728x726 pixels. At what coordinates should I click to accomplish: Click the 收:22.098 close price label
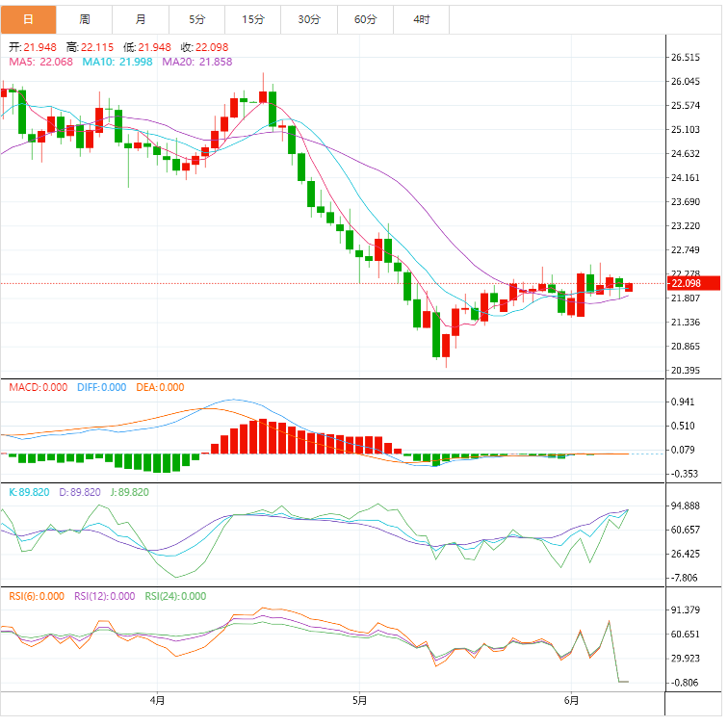(204, 47)
